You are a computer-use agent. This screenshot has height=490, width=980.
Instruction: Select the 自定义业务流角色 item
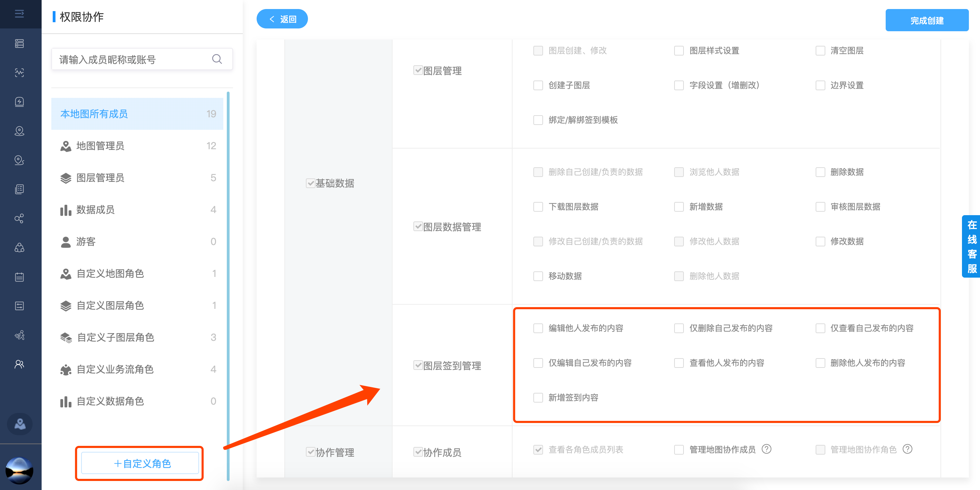[137, 369]
